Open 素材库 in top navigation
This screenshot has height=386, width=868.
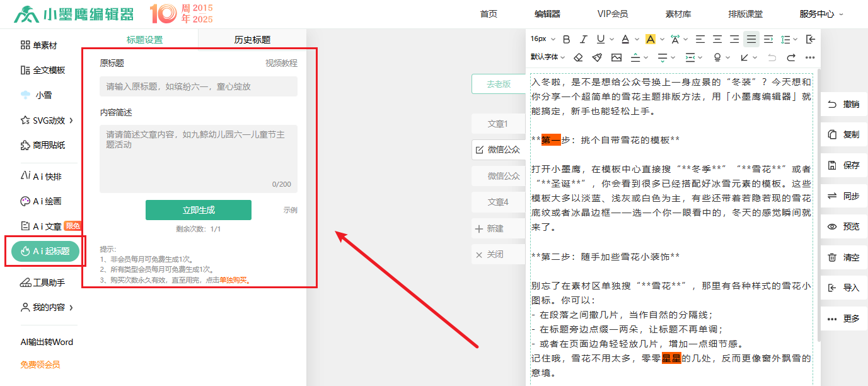(678, 14)
